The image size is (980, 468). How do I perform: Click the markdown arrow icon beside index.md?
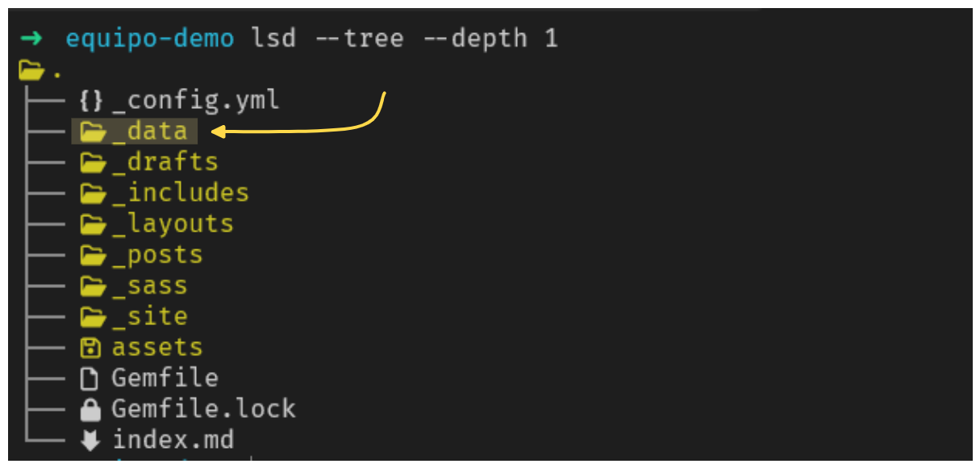[x=91, y=441]
